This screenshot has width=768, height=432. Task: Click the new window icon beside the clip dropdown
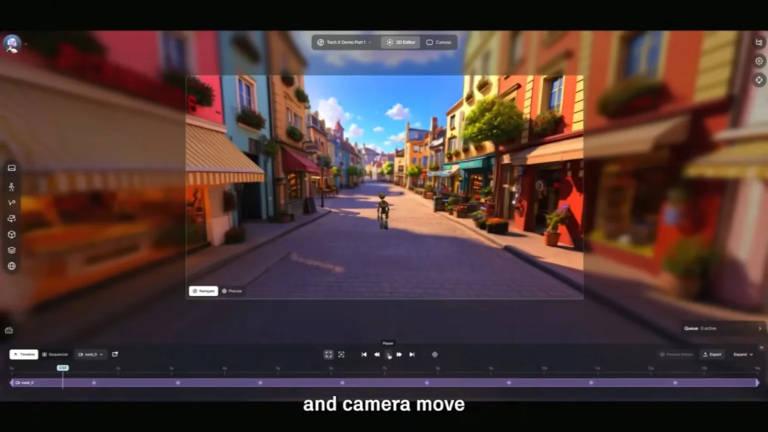[x=115, y=354]
